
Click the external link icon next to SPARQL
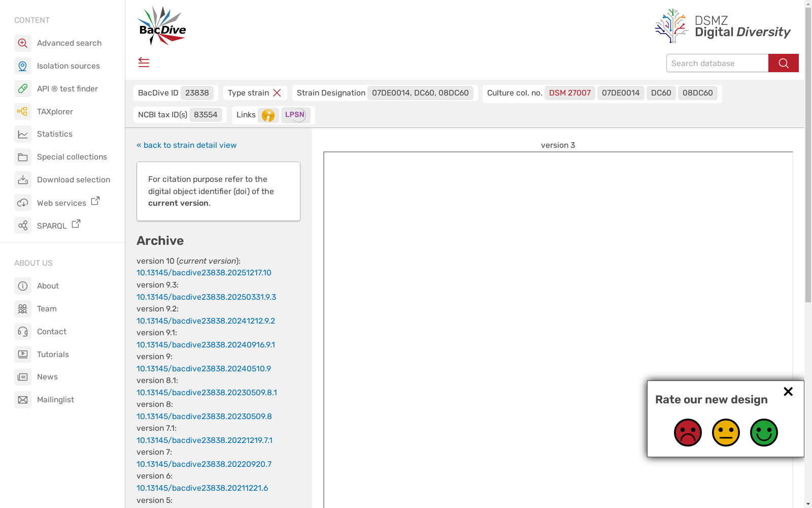pos(76,224)
